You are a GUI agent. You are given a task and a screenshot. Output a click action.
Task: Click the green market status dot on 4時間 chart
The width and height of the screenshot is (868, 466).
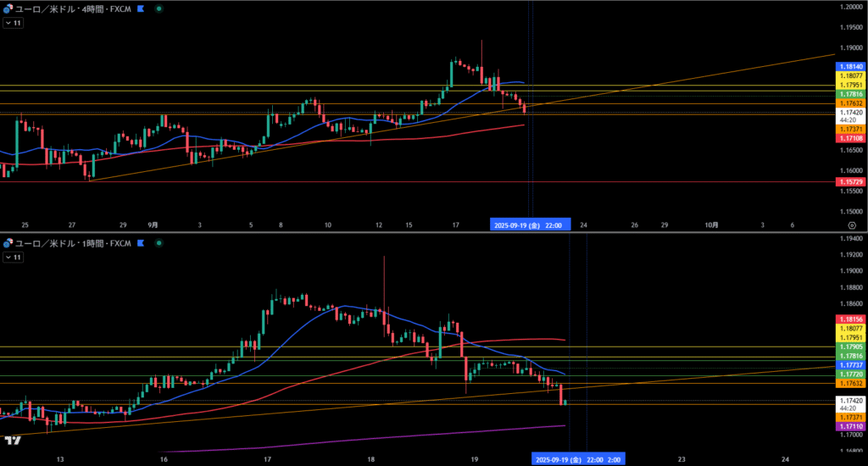[160, 8]
